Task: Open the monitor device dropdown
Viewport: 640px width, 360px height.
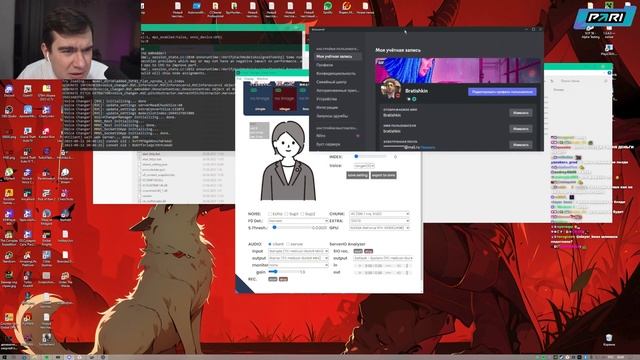Action: [x=298, y=265]
